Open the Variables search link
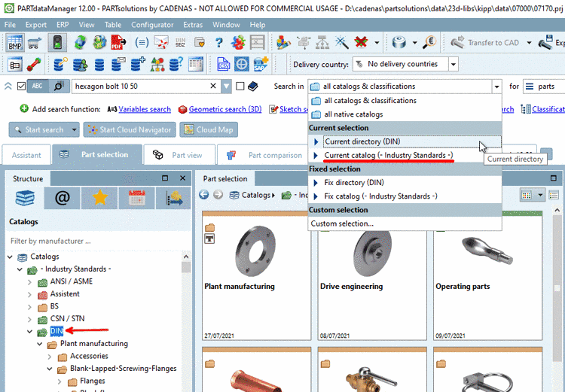Viewport: 565px width, 392px height. click(x=145, y=109)
